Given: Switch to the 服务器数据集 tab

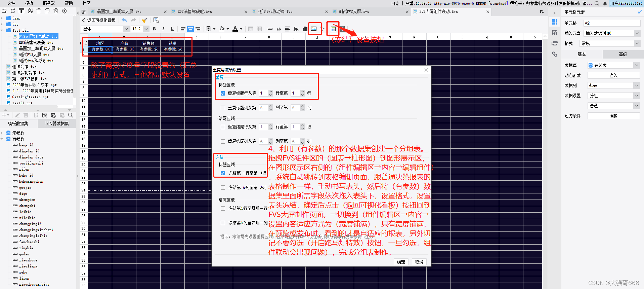Looking at the screenshot, I should coord(57,123).
